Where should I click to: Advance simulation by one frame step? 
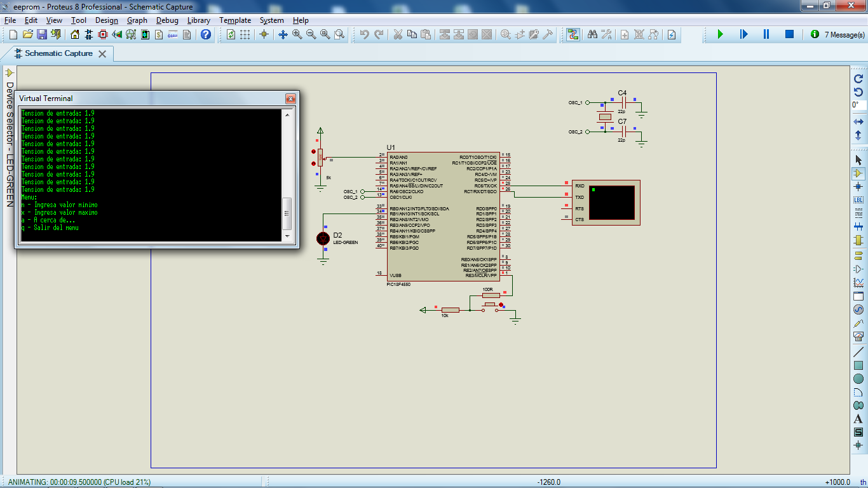coord(743,34)
